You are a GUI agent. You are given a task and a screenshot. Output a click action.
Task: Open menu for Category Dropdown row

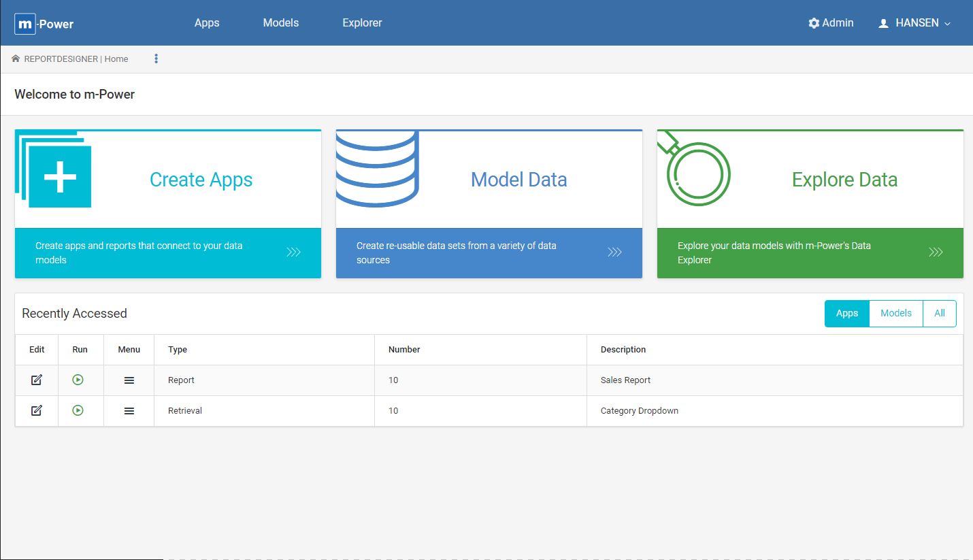coord(129,411)
